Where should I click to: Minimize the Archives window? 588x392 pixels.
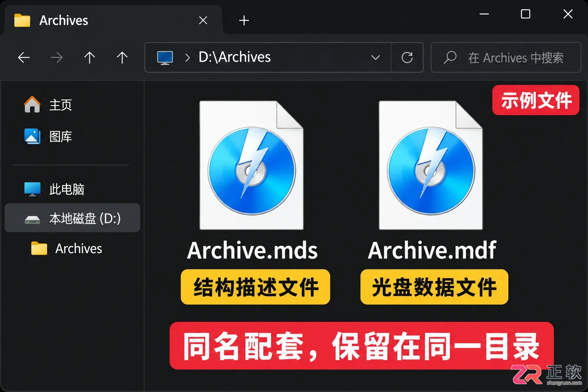484,14
